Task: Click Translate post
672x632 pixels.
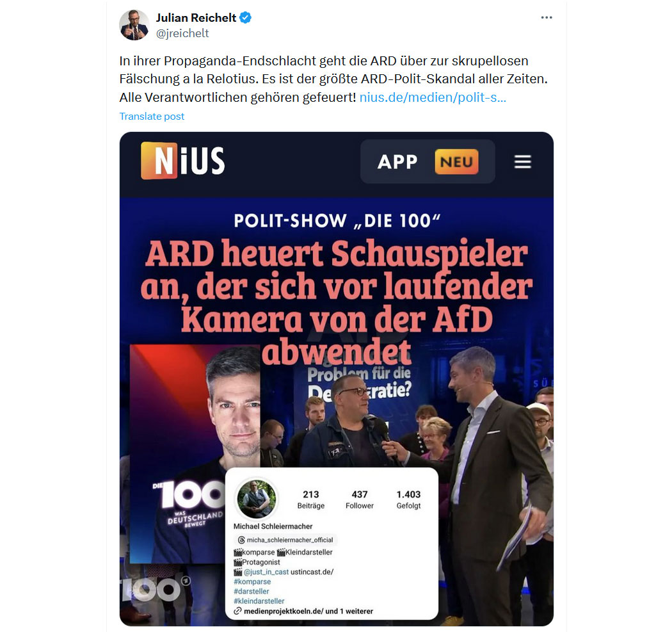Action: click(x=152, y=117)
